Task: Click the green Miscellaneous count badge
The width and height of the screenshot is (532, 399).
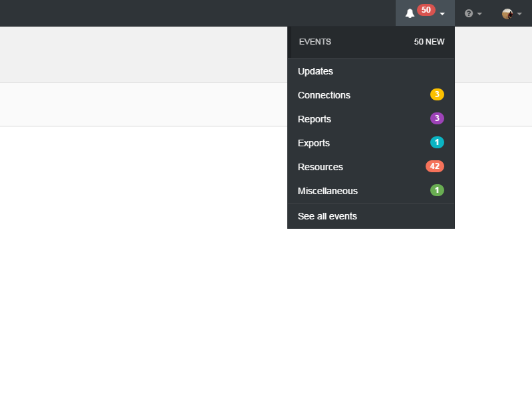Action: point(437,190)
